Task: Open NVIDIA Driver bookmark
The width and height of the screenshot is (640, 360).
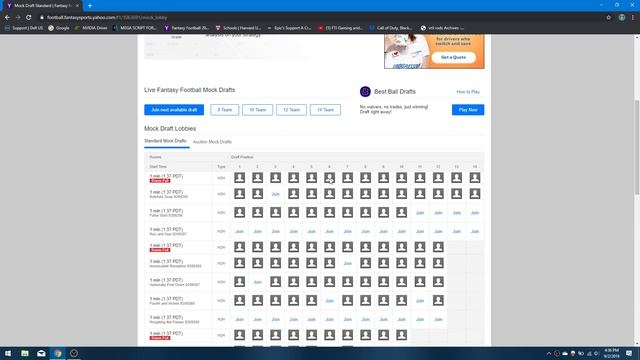Action: point(91,28)
